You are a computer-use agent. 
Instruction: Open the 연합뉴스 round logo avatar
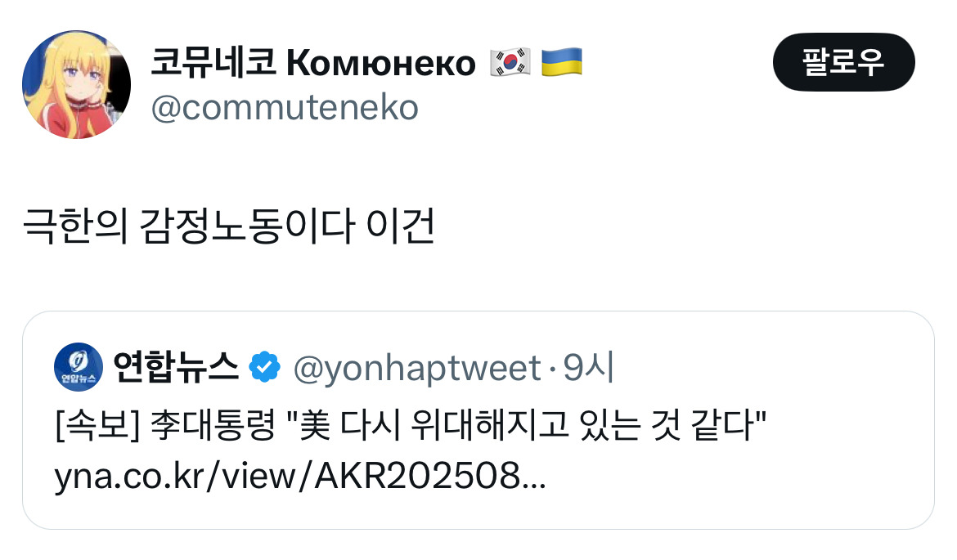(79, 366)
